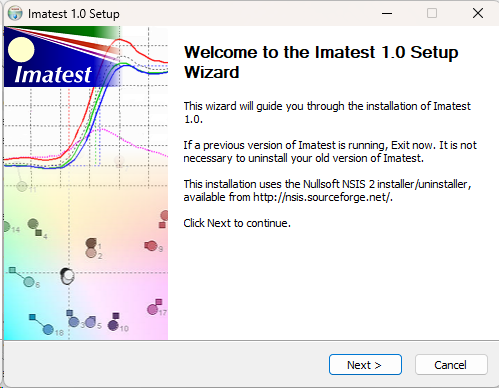The width and height of the screenshot is (499, 388).
Task: Click the white circle at the chart center
Action: pyautogui.click(x=67, y=276)
